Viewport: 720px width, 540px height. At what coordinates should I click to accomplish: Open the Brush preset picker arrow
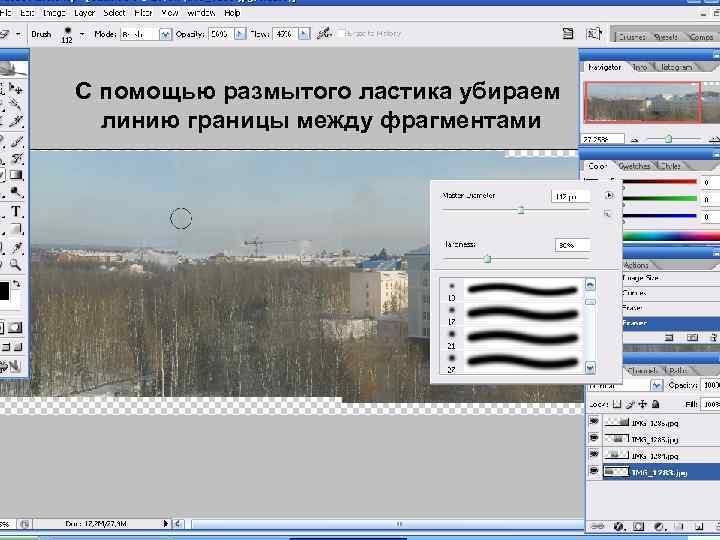82,34
